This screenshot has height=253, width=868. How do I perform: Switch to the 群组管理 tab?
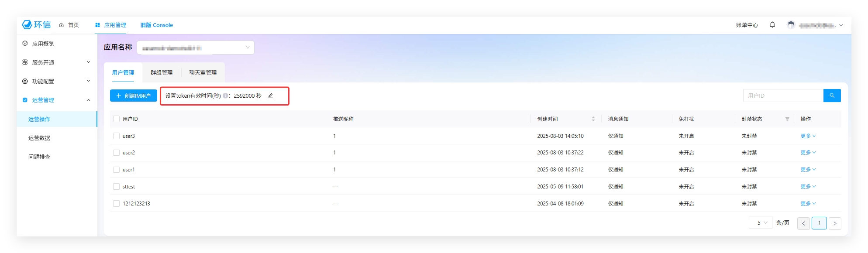pyautogui.click(x=162, y=73)
